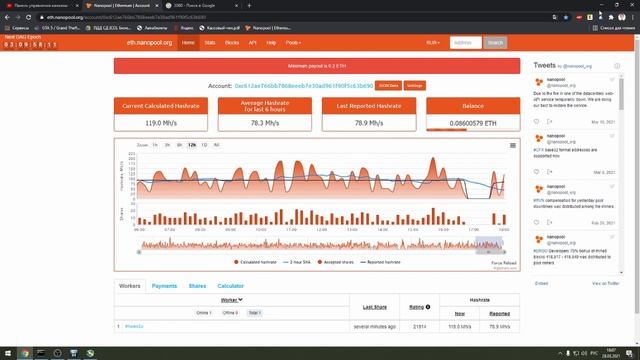This screenshot has width=640, height=360.
Task: Switch to the Payments tab
Action: click(x=164, y=286)
